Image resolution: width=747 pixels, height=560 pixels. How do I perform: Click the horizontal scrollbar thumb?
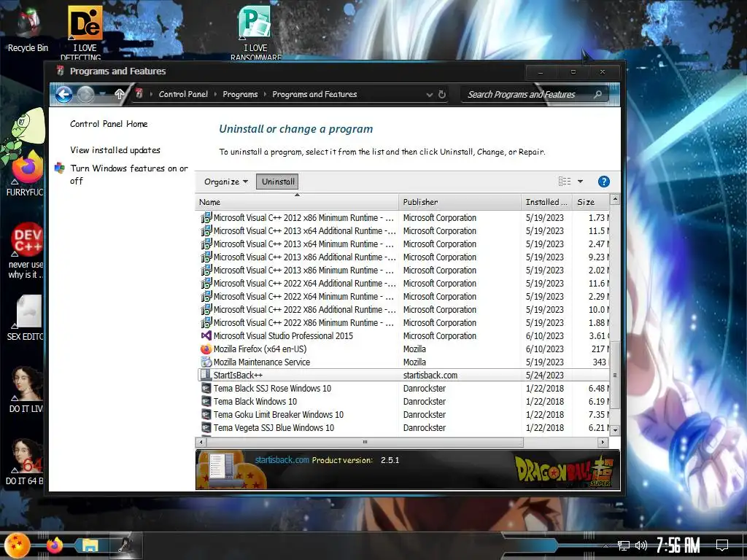[x=365, y=442]
